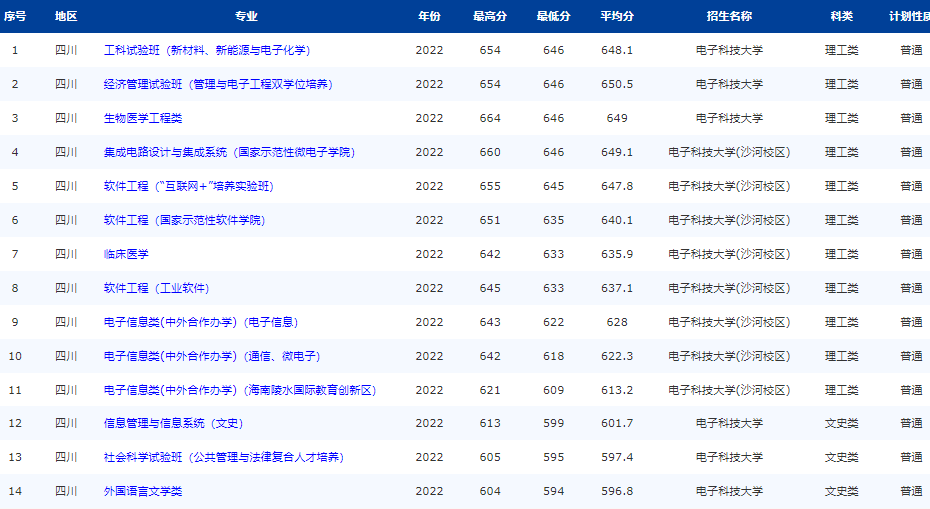Select the average score 650.5

(617, 84)
